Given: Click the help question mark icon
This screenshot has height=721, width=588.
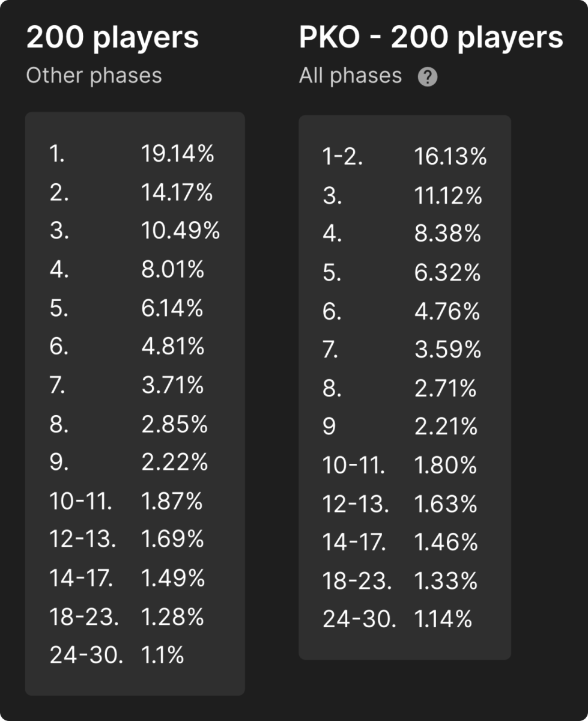Looking at the screenshot, I should click(428, 78).
